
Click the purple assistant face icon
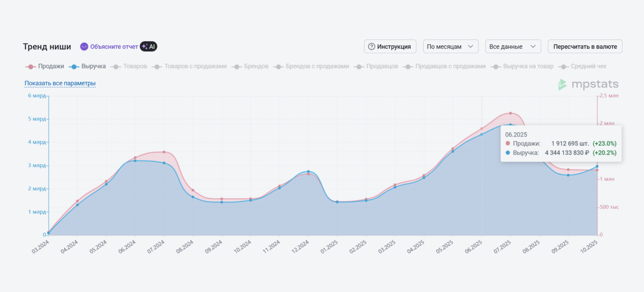tap(84, 47)
